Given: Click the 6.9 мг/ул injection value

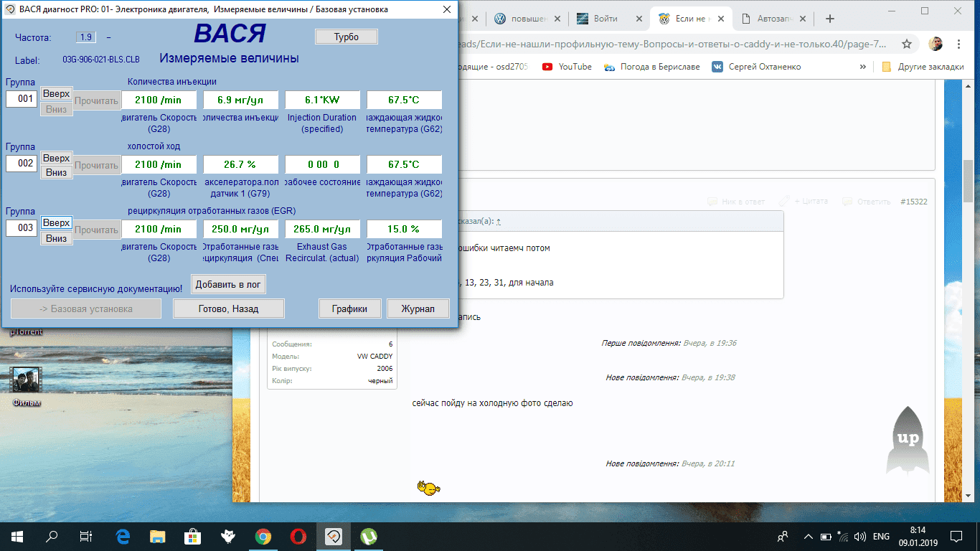Looking at the screenshot, I should pyautogui.click(x=240, y=100).
